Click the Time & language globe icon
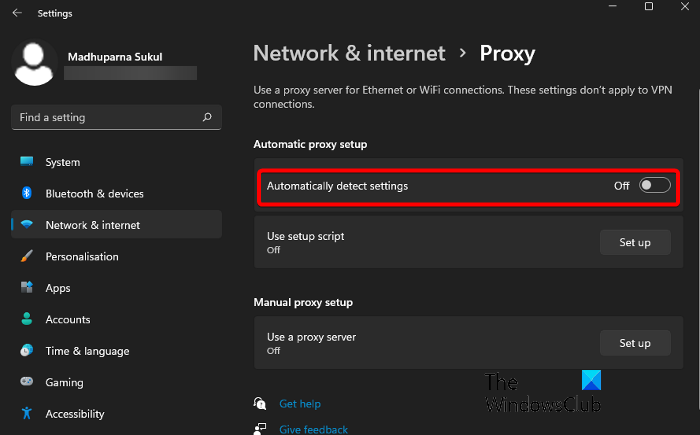Screen dimensions: 700x435 27,351
